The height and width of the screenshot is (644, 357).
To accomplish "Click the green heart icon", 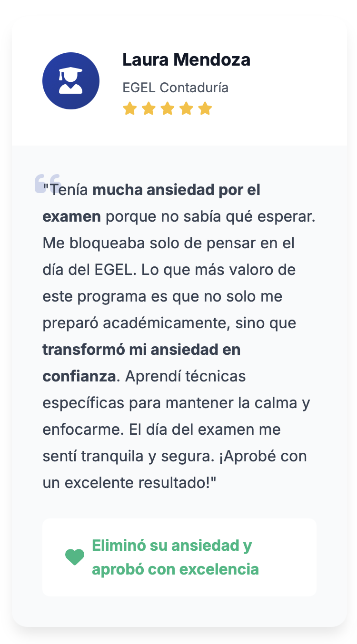I will [75, 557].
